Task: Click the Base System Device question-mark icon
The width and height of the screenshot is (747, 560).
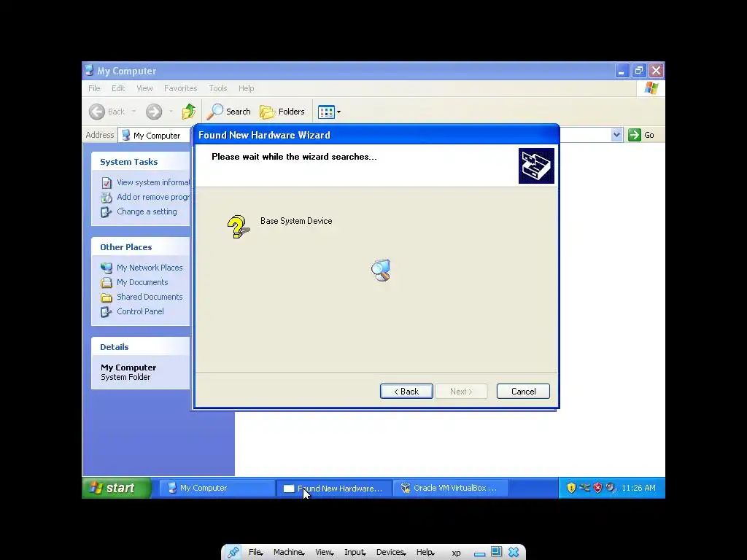Action: (238, 227)
